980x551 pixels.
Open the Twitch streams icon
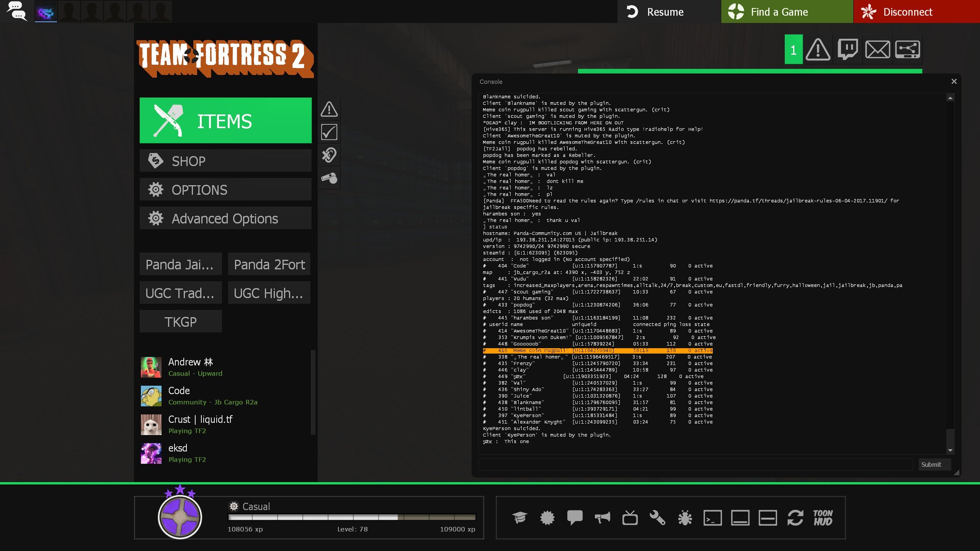coord(848,49)
